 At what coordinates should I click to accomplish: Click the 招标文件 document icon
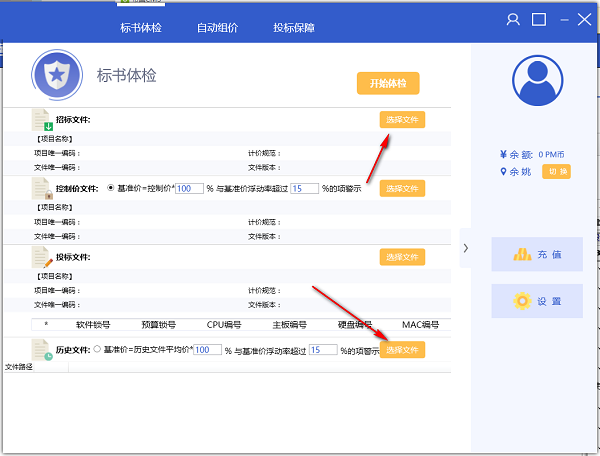point(42,120)
